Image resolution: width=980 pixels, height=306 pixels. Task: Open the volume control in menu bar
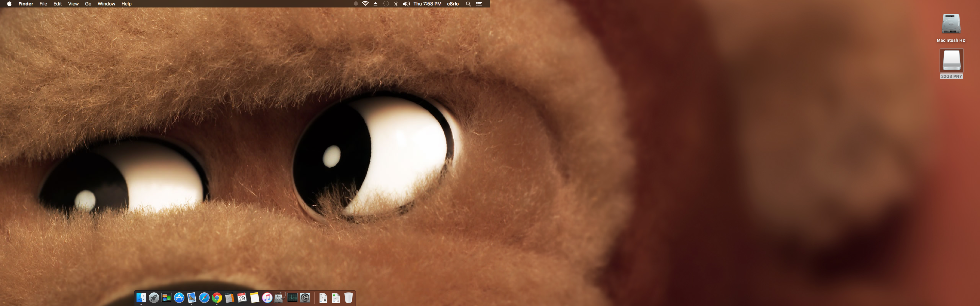[x=406, y=4]
